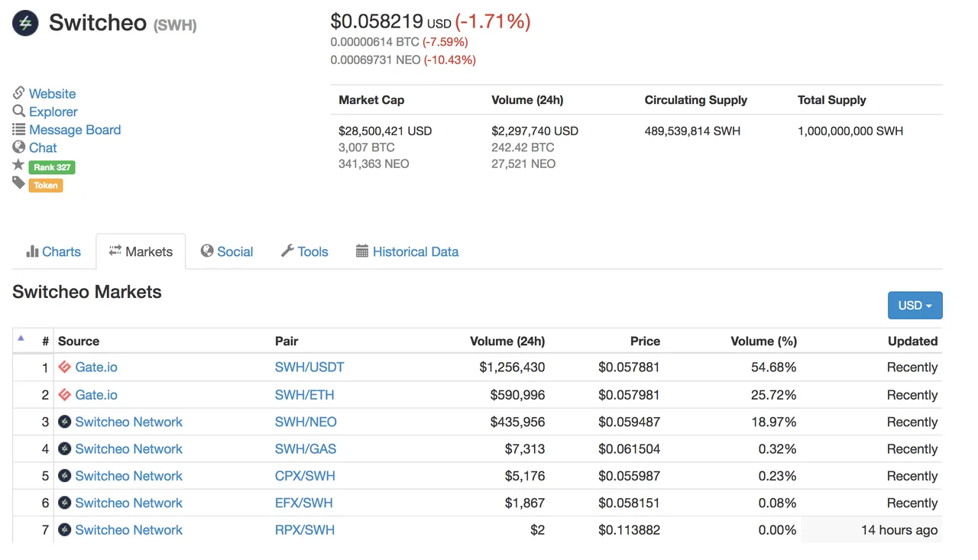Switch to the Charts tab
Viewport: 978px width, 560px height.
coord(53,251)
